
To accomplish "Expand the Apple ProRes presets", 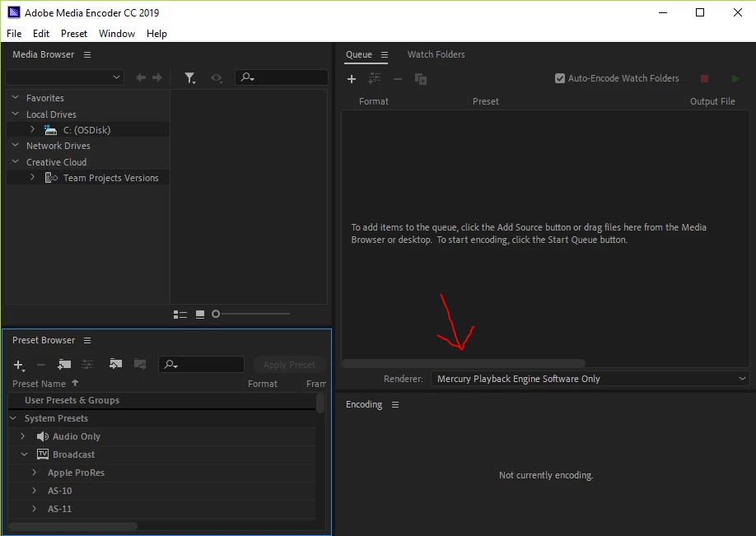I will point(34,473).
